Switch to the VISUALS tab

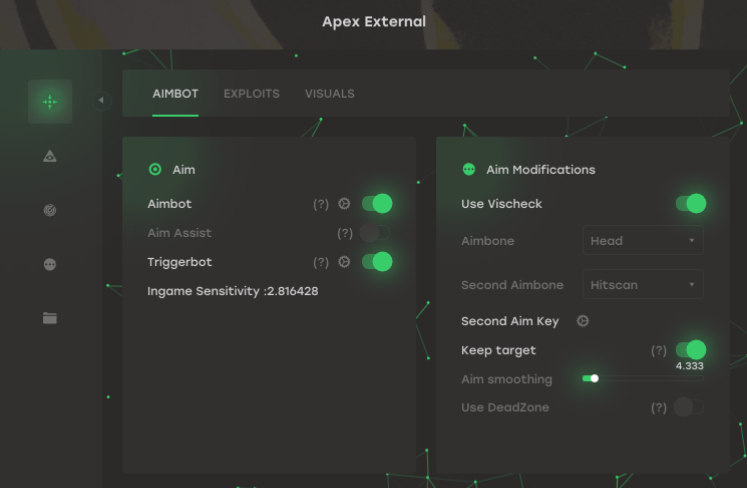click(x=330, y=94)
